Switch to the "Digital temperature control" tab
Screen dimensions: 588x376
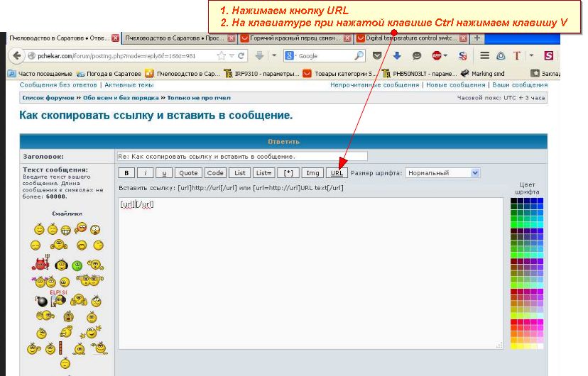point(408,38)
